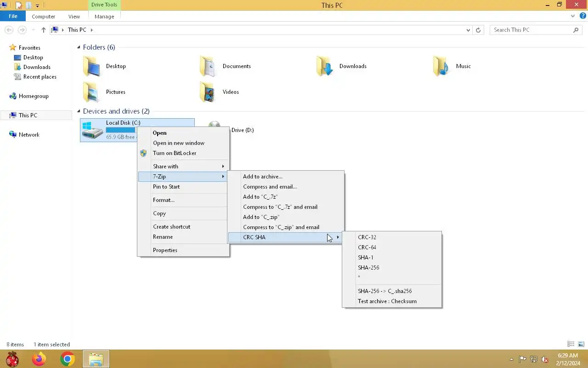Expand the Share with submenu
Screen dimensions: 588x368
[183, 167]
